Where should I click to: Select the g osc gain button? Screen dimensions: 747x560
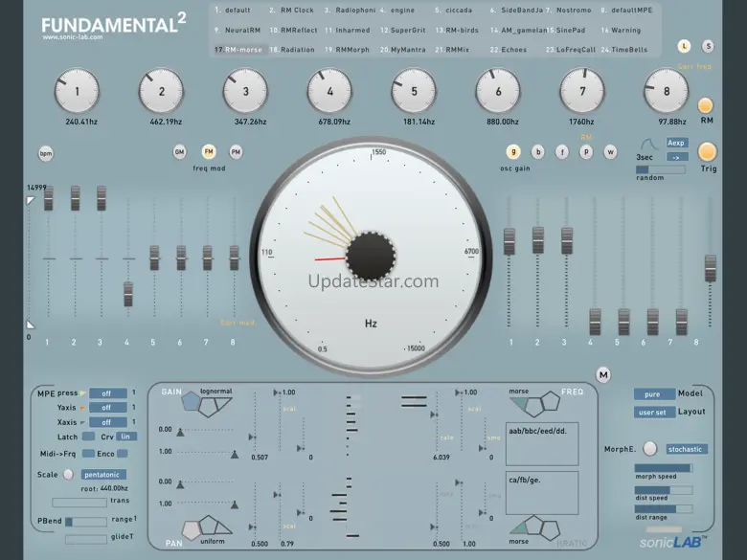pos(513,152)
